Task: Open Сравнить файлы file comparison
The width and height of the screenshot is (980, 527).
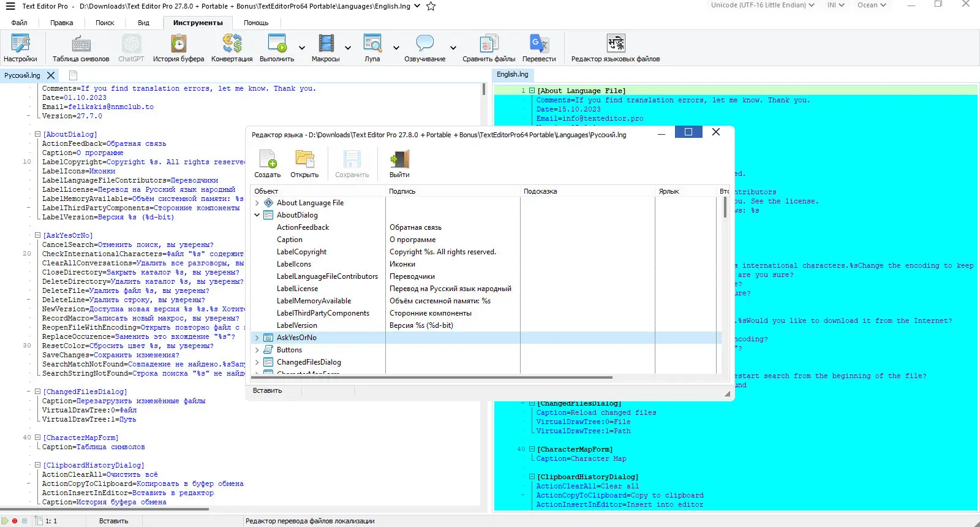Action: coord(489,48)
